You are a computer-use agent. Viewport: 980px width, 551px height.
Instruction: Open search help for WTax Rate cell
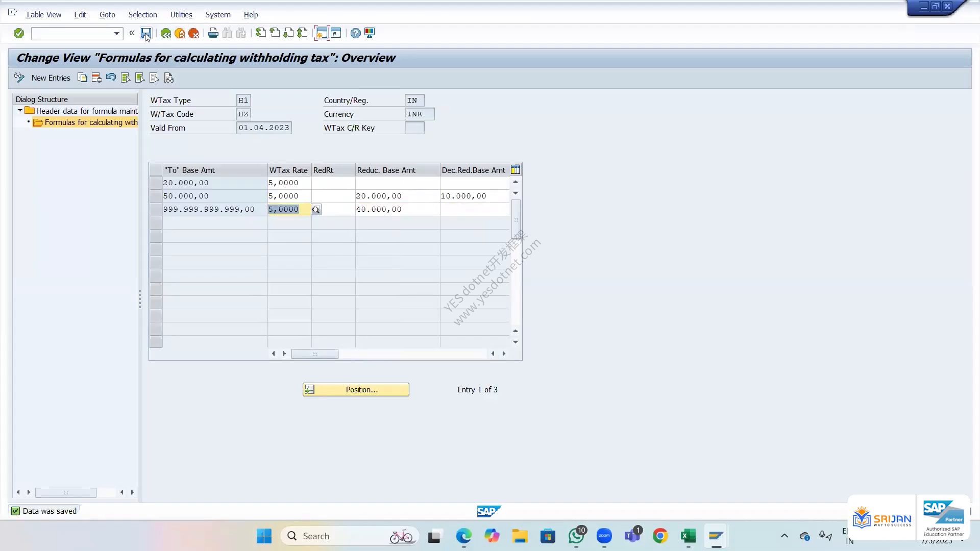click(x=316, y=210)
